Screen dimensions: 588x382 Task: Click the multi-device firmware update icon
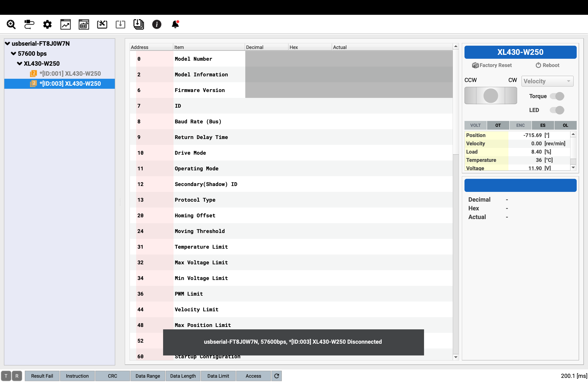139,24
